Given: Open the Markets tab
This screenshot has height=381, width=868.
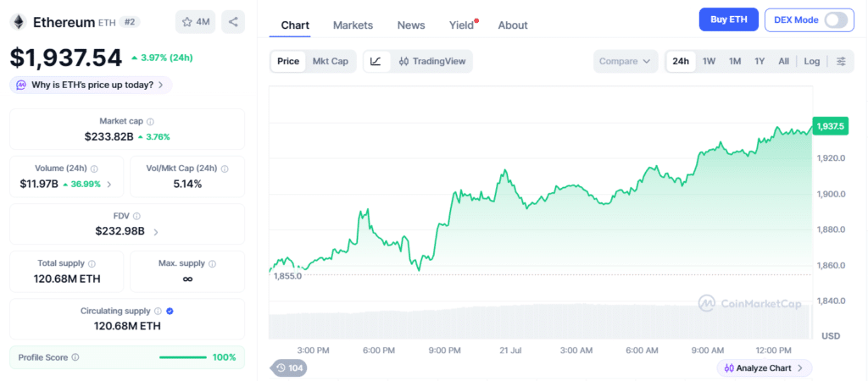Looking at the screenshot, I should (x=353, y=25).
